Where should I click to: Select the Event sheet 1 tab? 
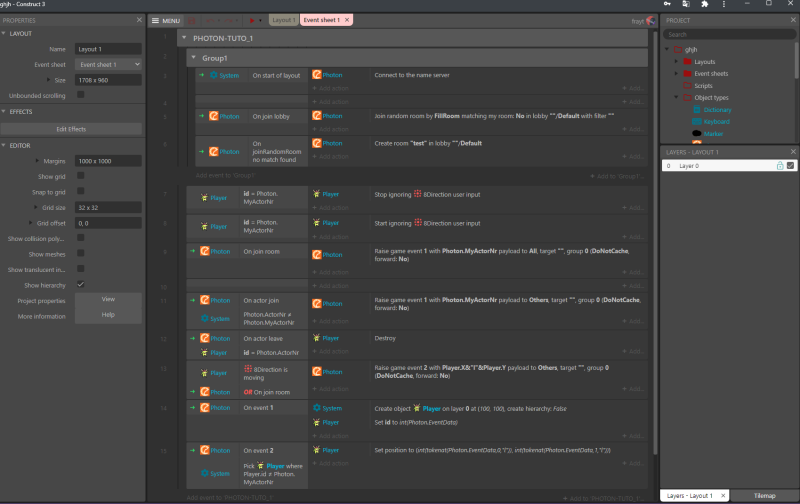pos(321,20)
